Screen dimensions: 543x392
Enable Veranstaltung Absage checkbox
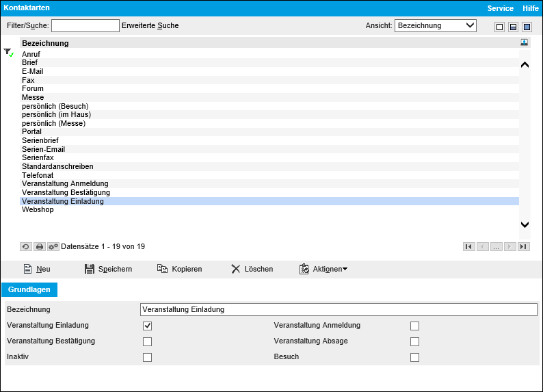click(414, 341)
